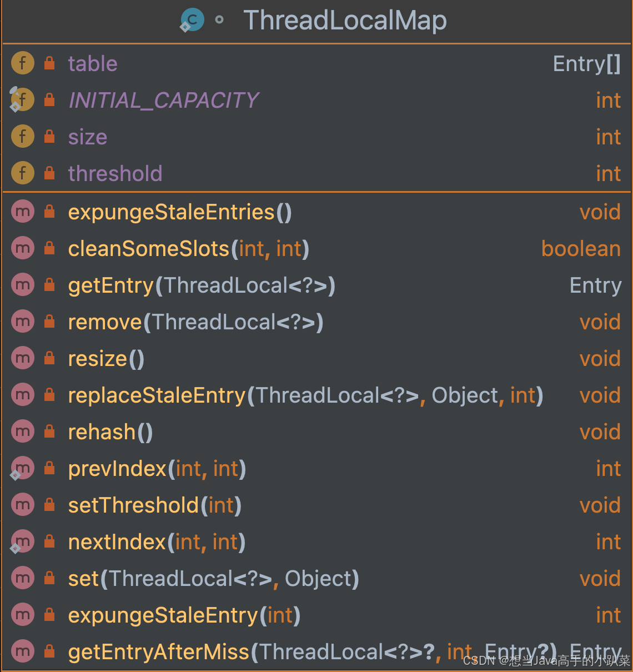The width and height of the screenshot is (633, 672).
Task: Select the field icon beside threshold
Action: pos(22,173)
